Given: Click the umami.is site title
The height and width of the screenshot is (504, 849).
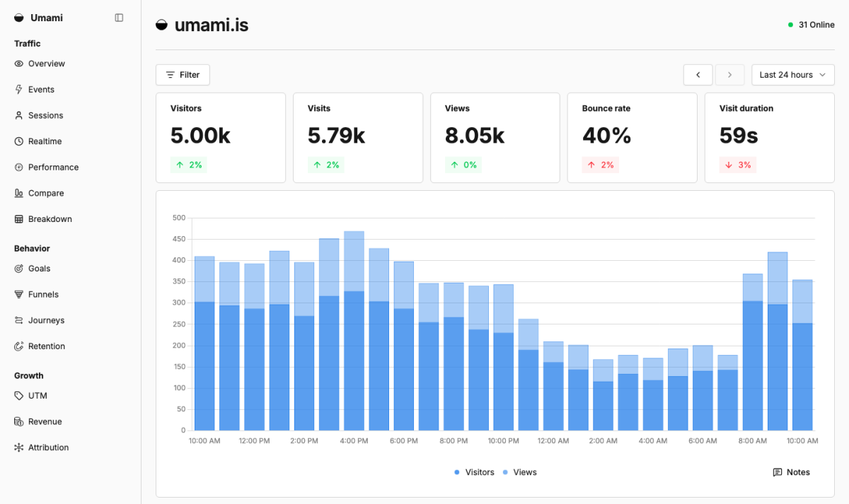Looking at the screenshot, I should (212, 25).
